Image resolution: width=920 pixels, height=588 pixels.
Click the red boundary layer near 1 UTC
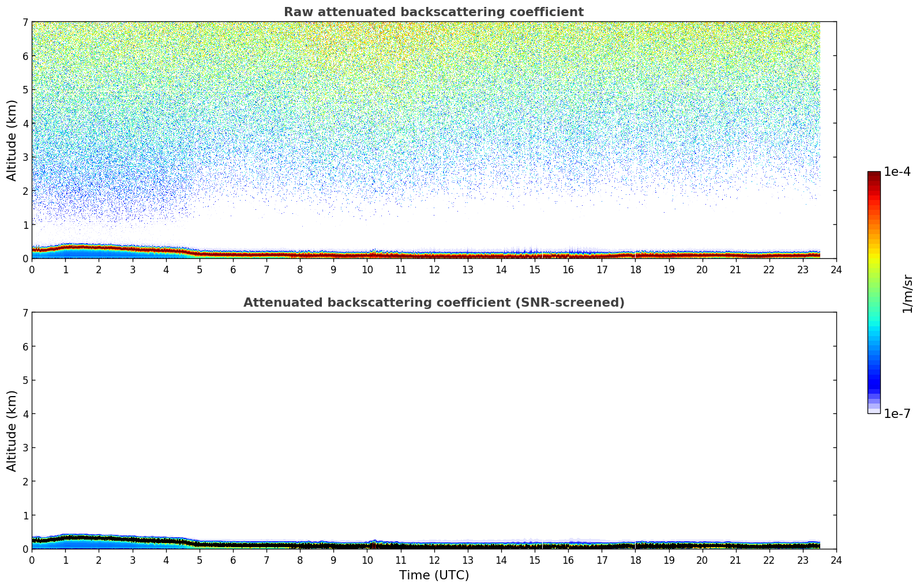point(65,247)
